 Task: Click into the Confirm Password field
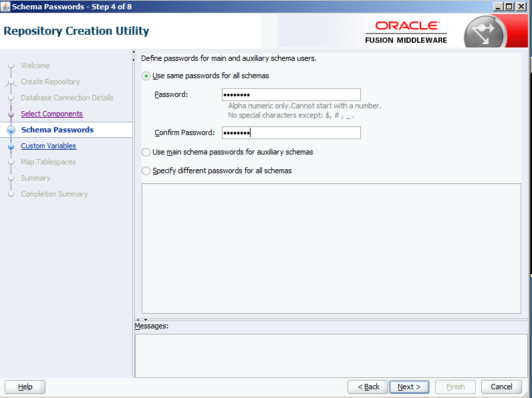pos(291,133)
